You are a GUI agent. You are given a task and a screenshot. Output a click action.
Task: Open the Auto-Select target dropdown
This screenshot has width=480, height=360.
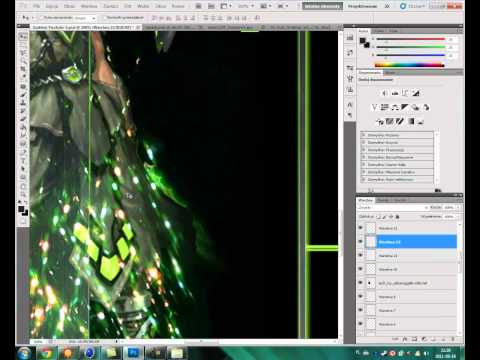[x=85, y=18]
